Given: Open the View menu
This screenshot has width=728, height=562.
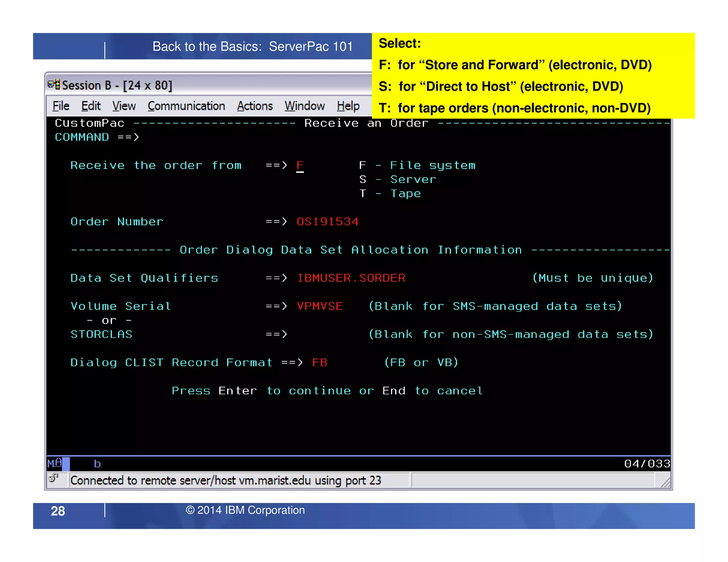Looking at the screenshot, I should pos(124,106).
